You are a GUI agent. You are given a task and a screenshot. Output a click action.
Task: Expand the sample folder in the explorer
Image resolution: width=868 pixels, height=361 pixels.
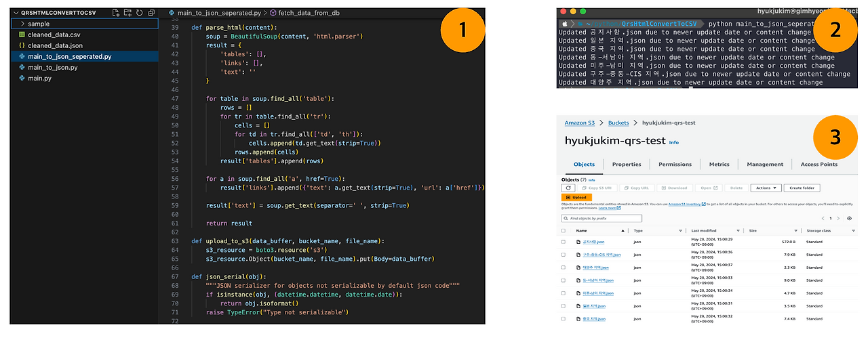click(x=84, y=24)
